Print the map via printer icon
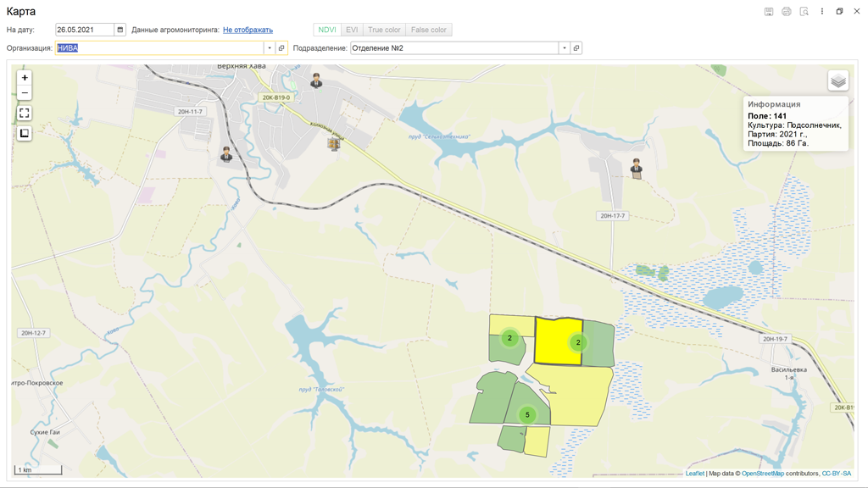 tap(787, 12)
